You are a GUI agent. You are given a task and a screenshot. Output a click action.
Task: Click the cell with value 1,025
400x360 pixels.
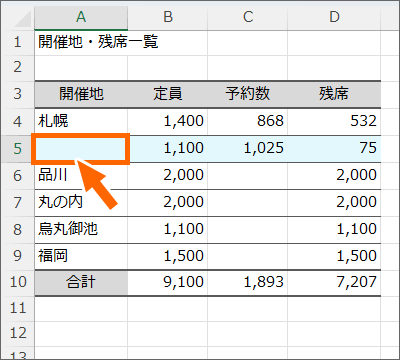[248, 149]
